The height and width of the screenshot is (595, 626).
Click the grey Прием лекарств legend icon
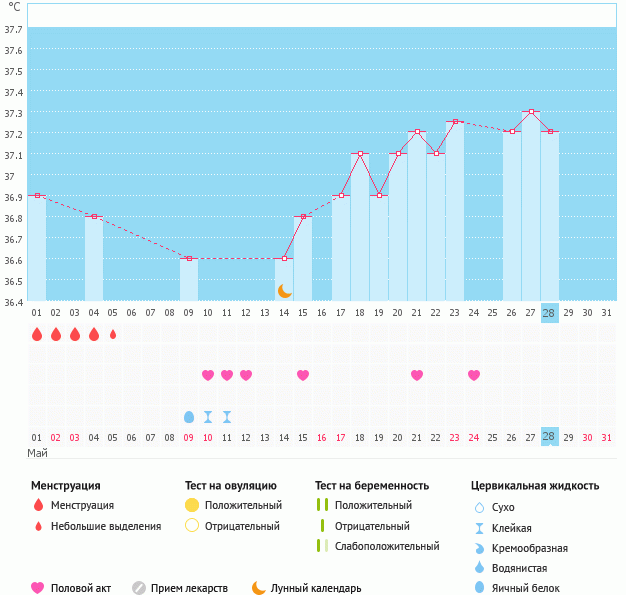tap(139, 588)
